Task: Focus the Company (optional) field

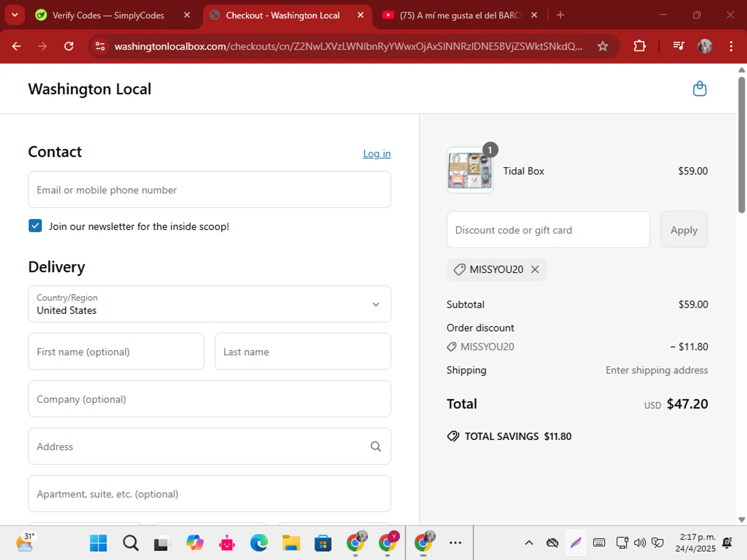Action: coord(210,399)
